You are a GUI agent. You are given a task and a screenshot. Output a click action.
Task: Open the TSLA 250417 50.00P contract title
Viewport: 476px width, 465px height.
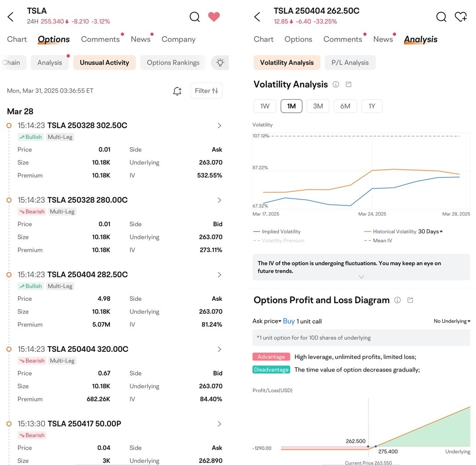tap(84, 424)
